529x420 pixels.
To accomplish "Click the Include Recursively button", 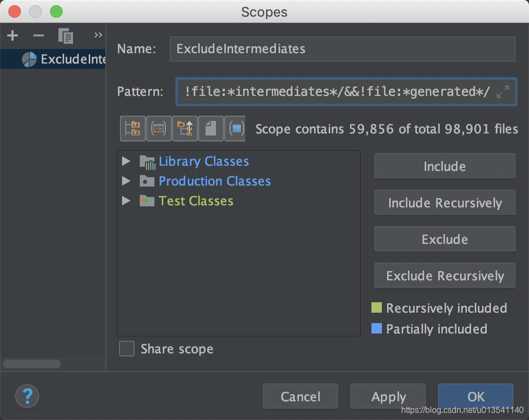I will tap(444, 203).
